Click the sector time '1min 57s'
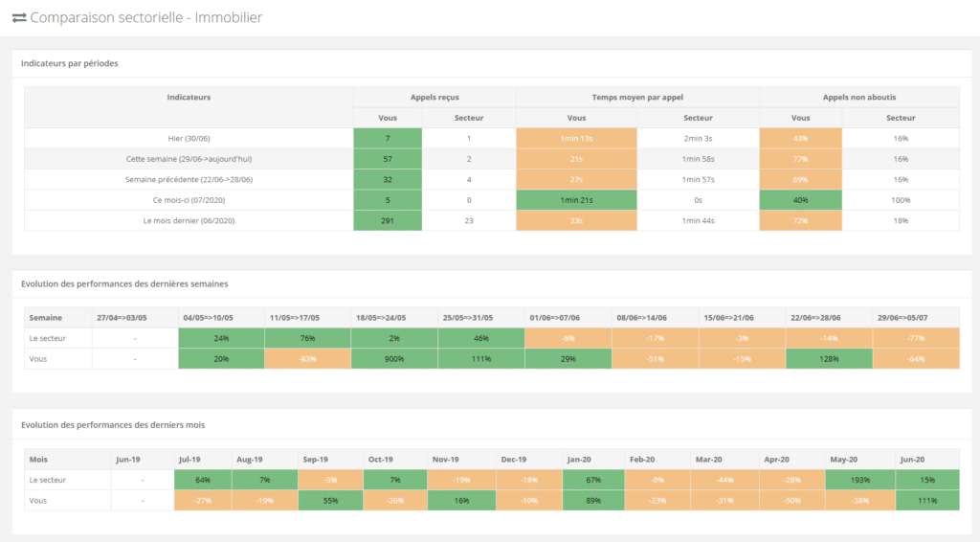Image resolution: width=980 pixels, height=542 pixels. [698, 179]
